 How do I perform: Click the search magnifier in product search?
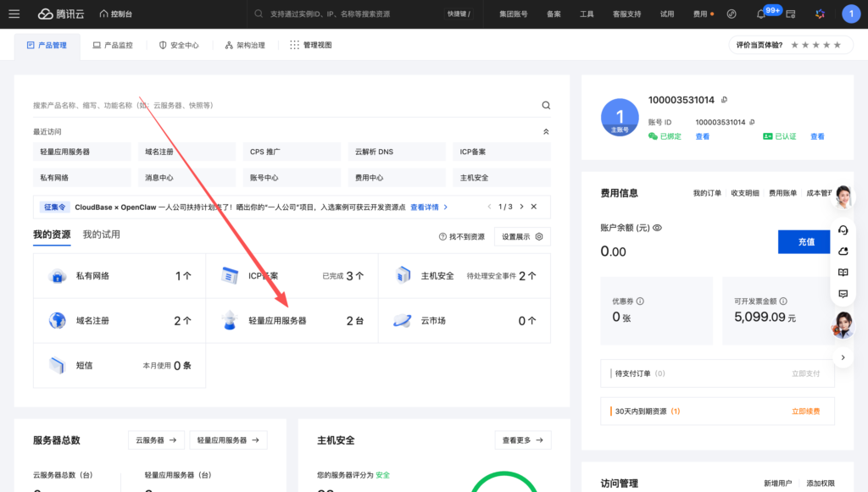[546, 105]
